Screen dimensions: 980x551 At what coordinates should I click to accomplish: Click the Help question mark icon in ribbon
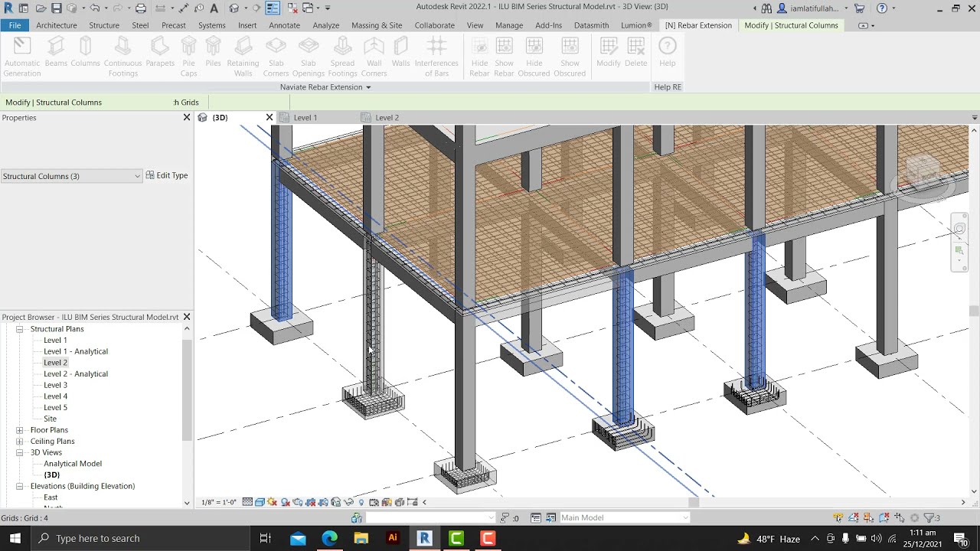coord(668,52)
